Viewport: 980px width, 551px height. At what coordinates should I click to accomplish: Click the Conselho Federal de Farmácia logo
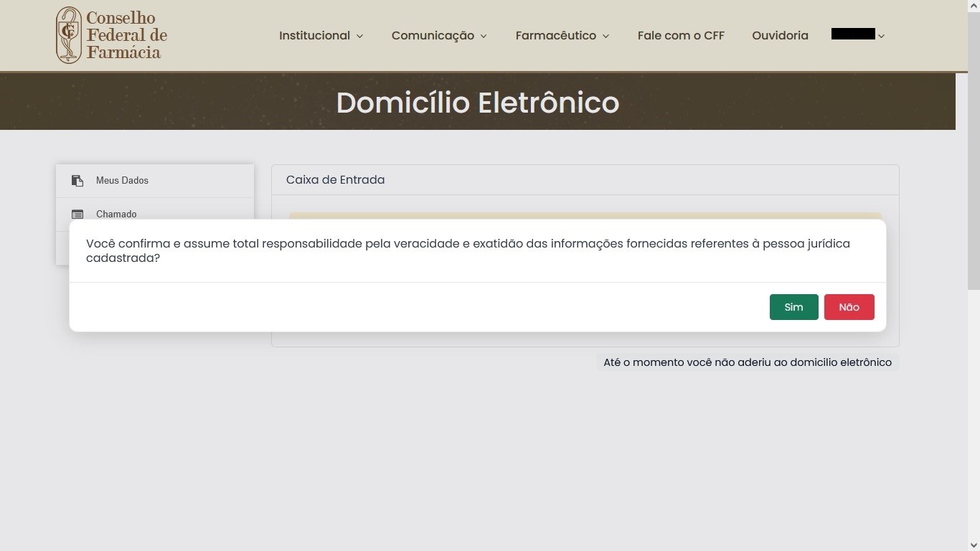[x=112, y=35]
